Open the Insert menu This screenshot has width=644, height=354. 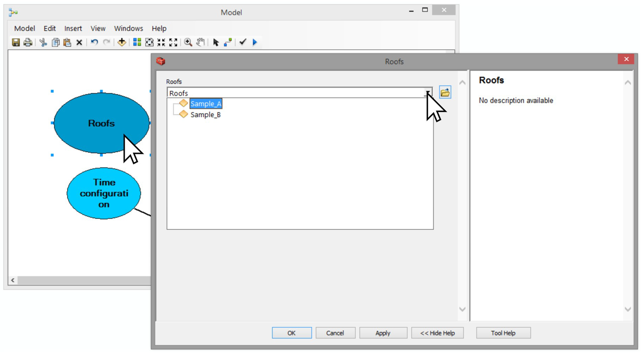73,28
